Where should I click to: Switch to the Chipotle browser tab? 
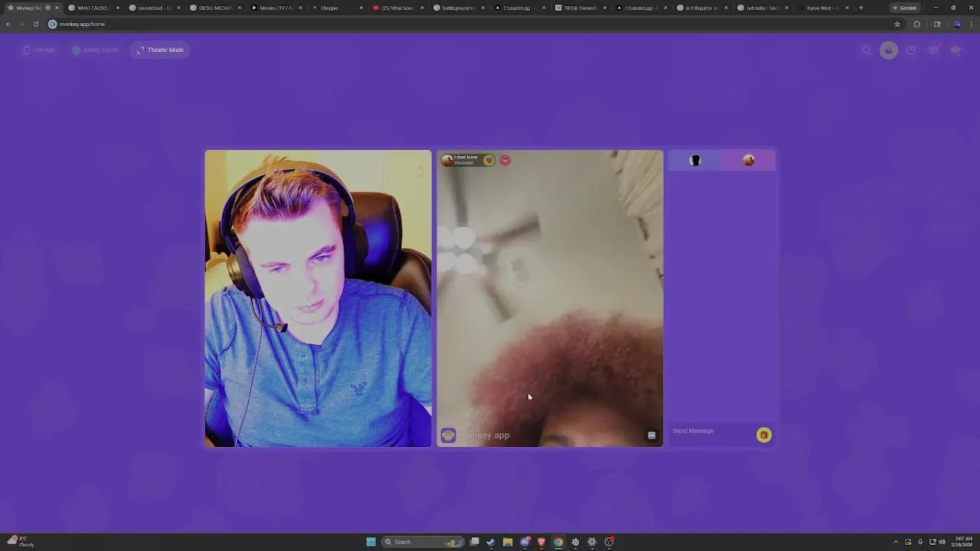[335, 8]
